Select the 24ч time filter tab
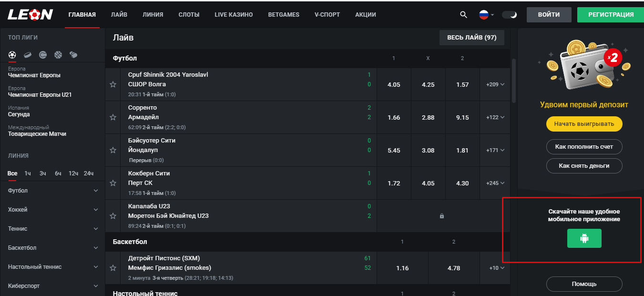Viewport: 644px width, 296px height. click(89, 174)
